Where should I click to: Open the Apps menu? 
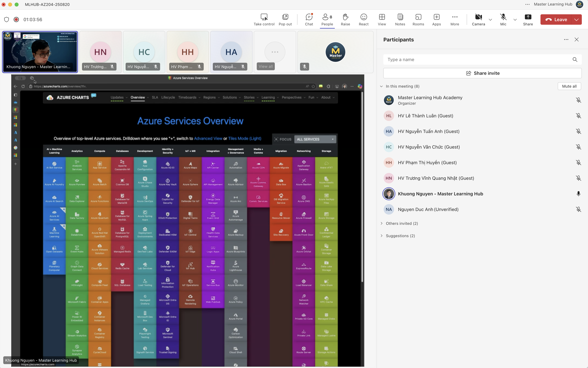pos(437,20)
